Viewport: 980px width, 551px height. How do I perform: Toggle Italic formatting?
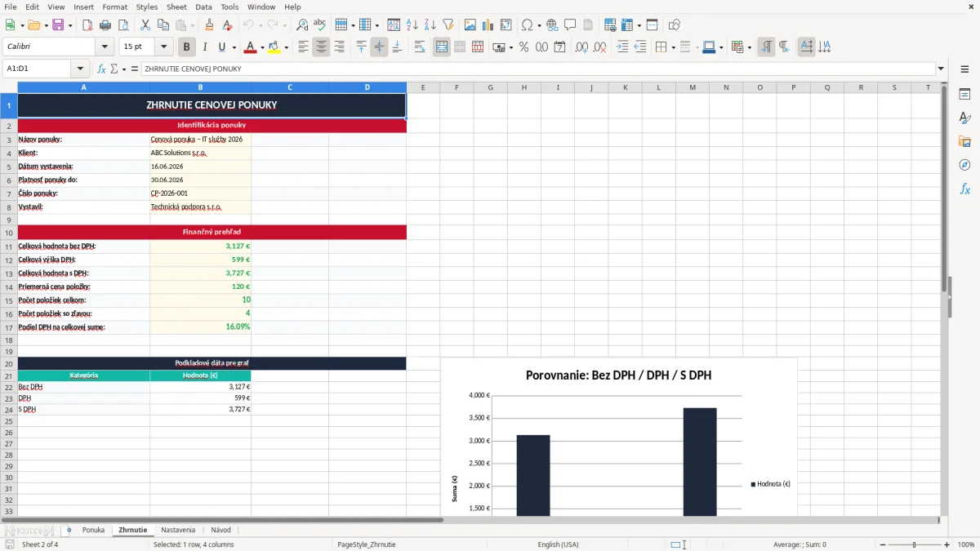click(x=205, y=47)
